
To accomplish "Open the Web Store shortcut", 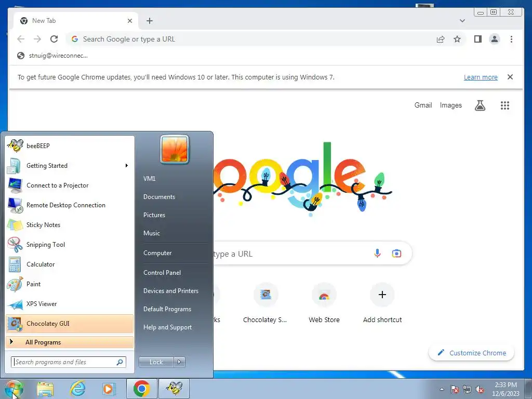I will [324, 303].
